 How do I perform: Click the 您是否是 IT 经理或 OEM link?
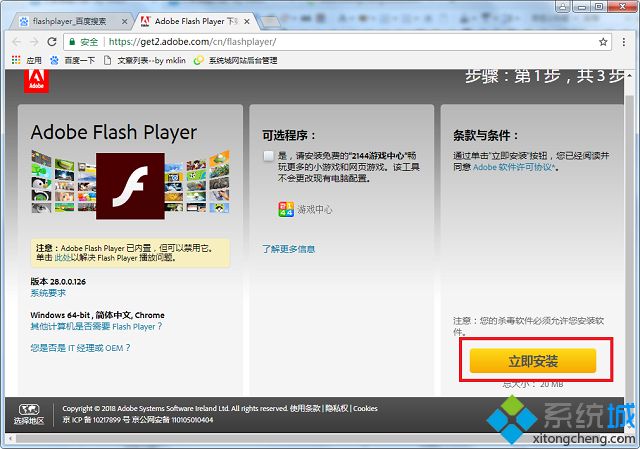(81, 348)
